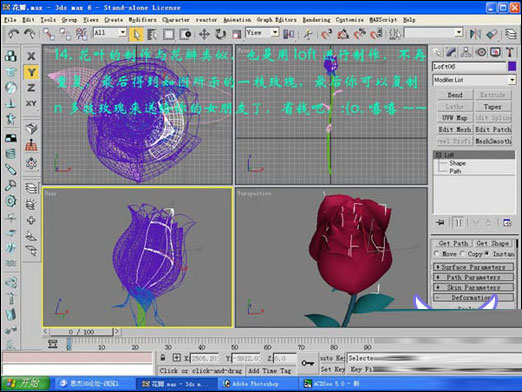Screen dimensions: 522x392
Task: Toggle the Selection Lock padlock icon
Action: pyautogui.click(x=163, y=358)
